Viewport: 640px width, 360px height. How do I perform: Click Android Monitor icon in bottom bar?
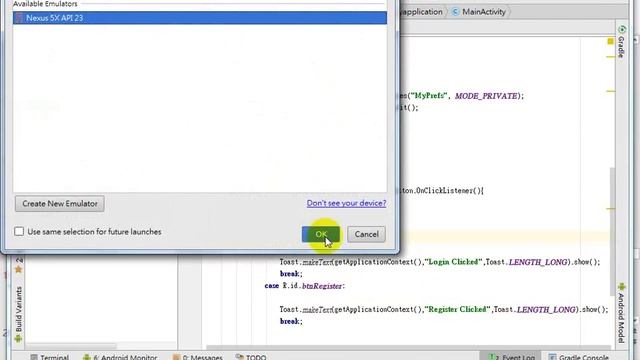[x=87, y=357]
